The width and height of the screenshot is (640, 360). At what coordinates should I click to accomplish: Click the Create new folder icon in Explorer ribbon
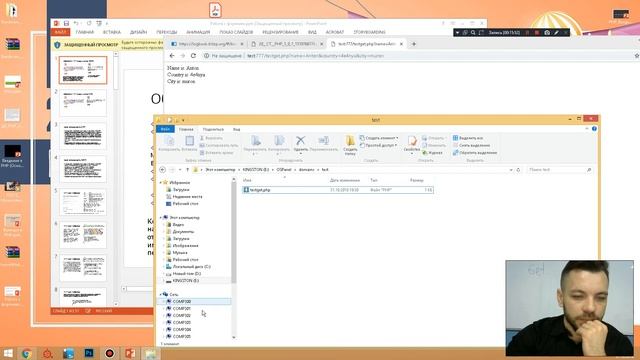point(350,141)
